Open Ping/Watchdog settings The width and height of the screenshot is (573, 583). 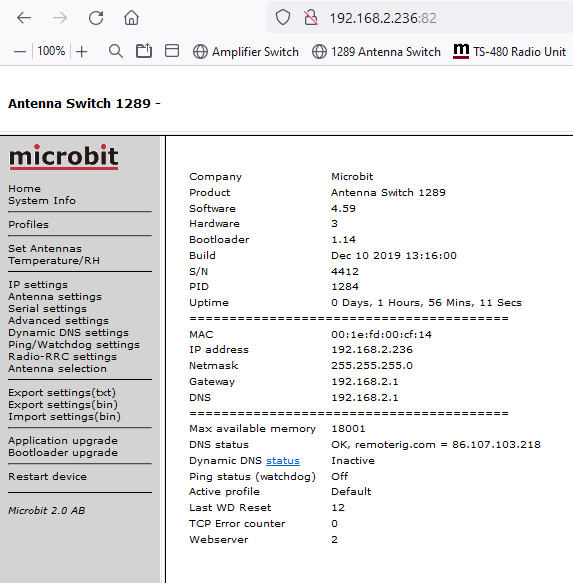point(74,345)
